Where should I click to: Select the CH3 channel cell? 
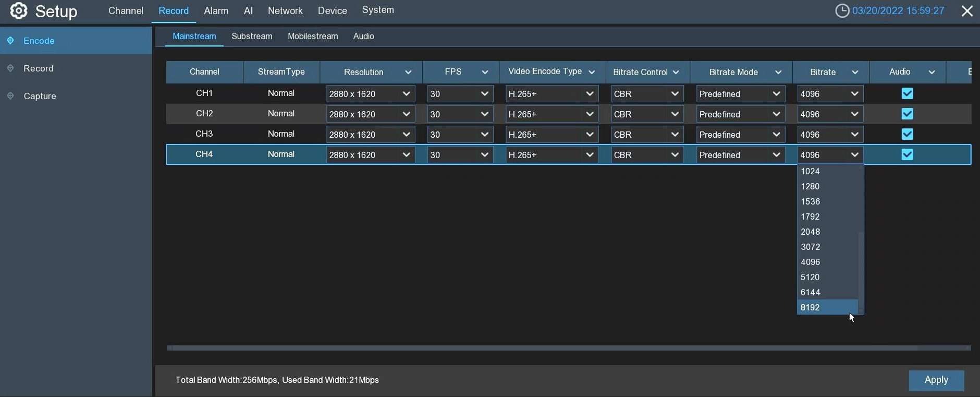coord(204,134)
